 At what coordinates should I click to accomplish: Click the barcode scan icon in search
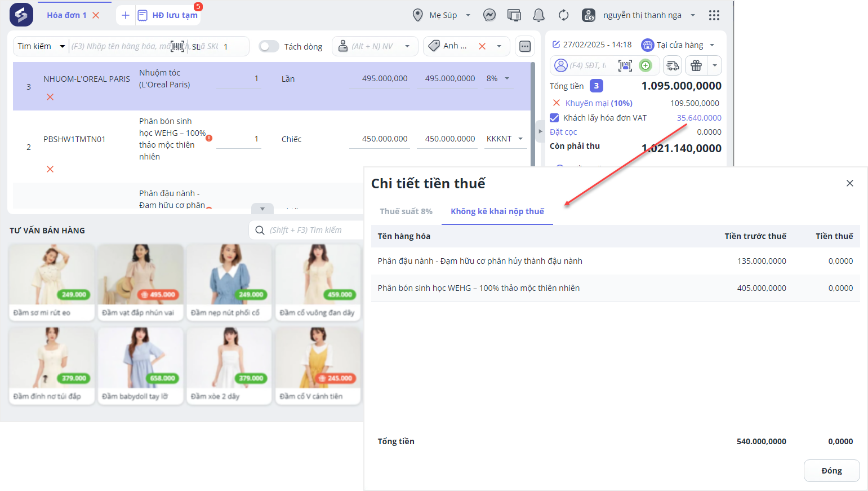[177, 46]
